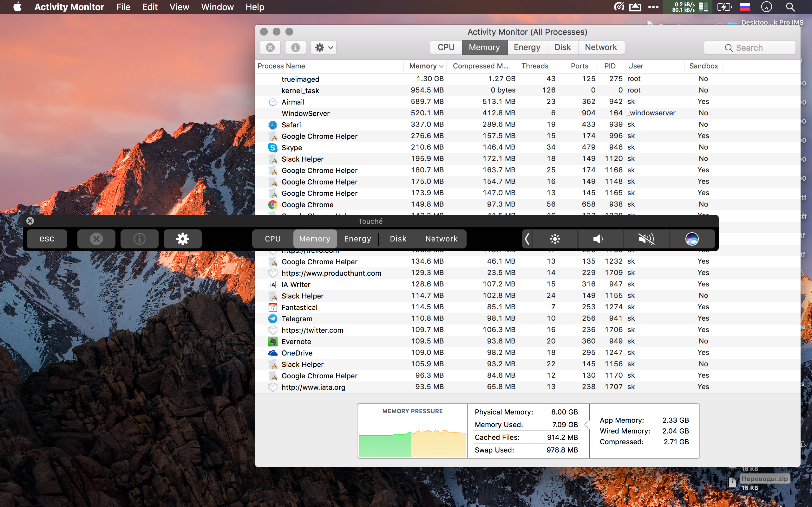Click the Threads column header

(x=535, y=66)
